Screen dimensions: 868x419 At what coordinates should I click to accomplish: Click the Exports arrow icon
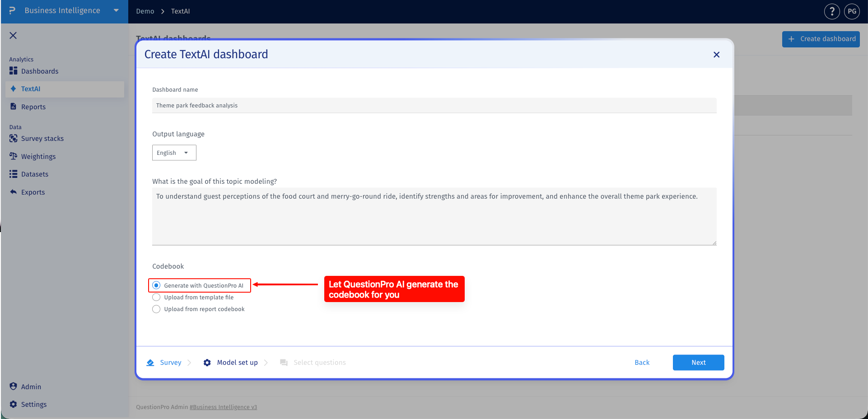pyautogui.click(x=14, y=192)
